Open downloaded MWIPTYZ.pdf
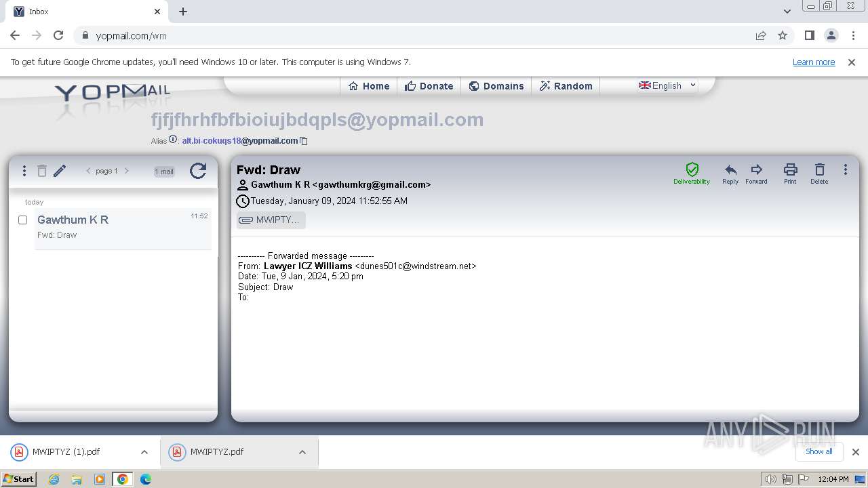868x488 pixels. pos(217,452)
